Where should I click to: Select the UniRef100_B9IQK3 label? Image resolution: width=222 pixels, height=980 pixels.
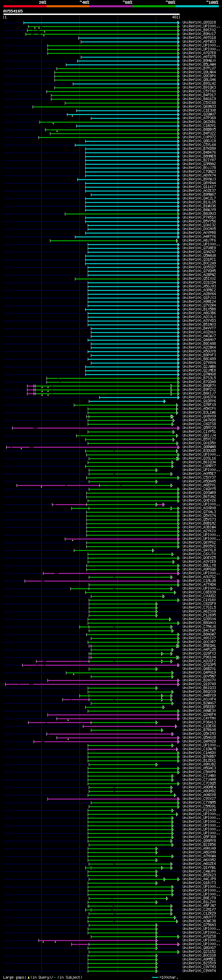[199, 87]
